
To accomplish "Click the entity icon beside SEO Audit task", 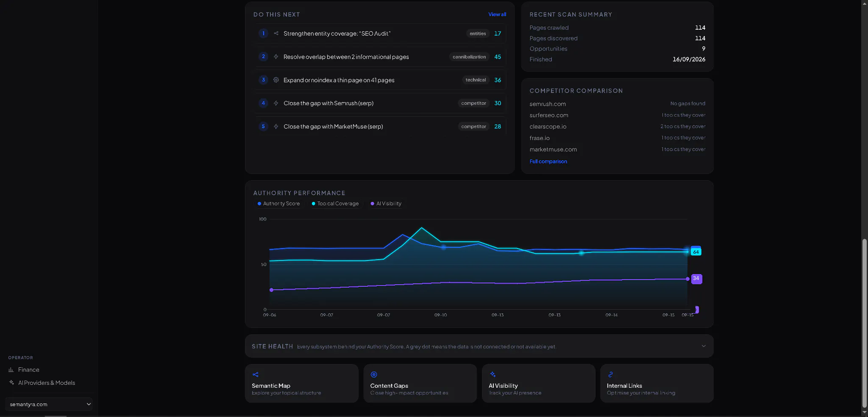I will (x=276, y=34).
